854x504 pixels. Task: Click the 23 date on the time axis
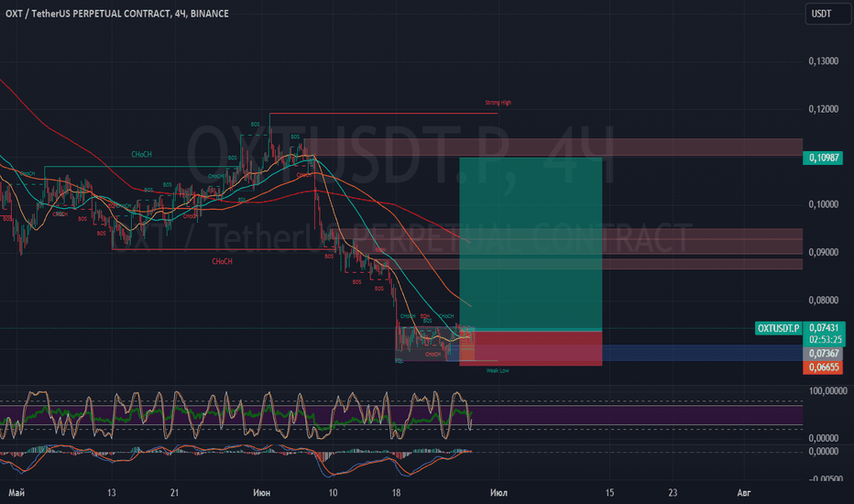point(673,493)
